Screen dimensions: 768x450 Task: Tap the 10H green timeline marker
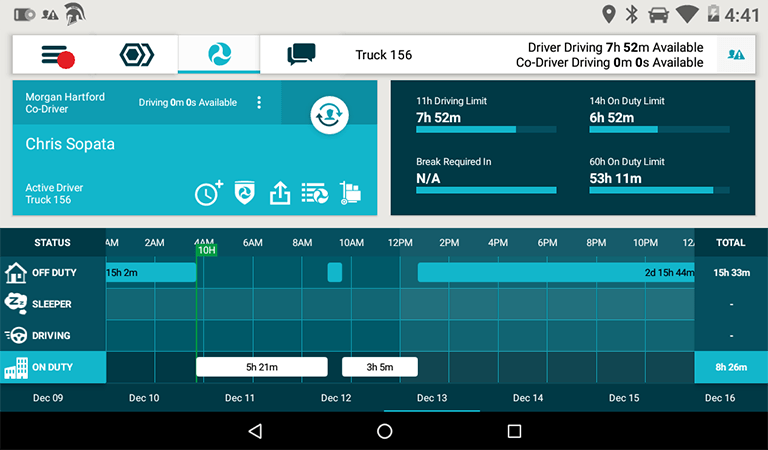click(x=206, y=250)
